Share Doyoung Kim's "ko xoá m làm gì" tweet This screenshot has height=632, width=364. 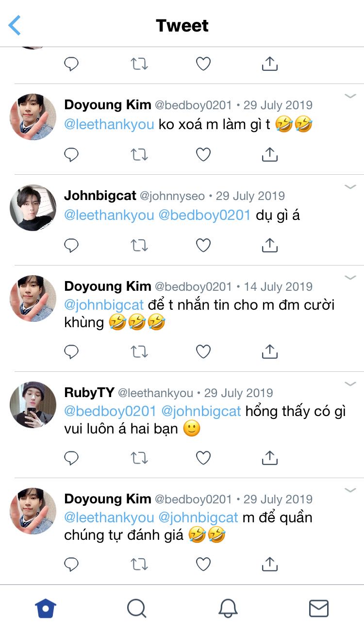pyautogui.click(x=269, y=155)
